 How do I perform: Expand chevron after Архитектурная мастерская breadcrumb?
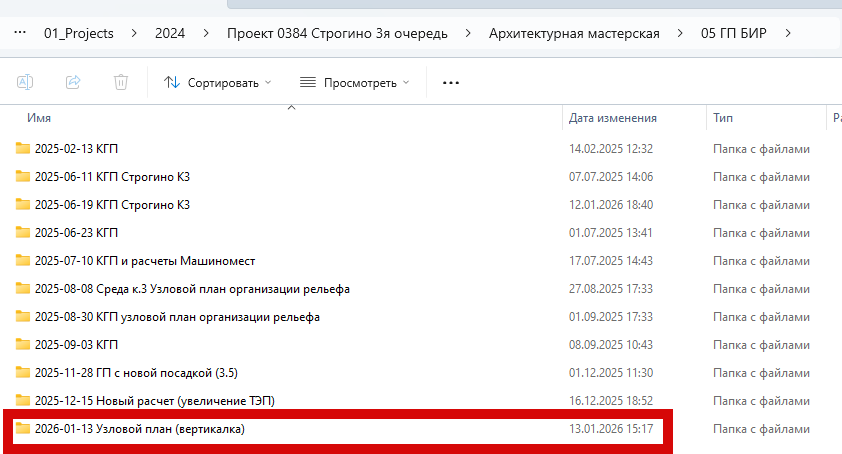pyautogui.click(x=680, y=33)
